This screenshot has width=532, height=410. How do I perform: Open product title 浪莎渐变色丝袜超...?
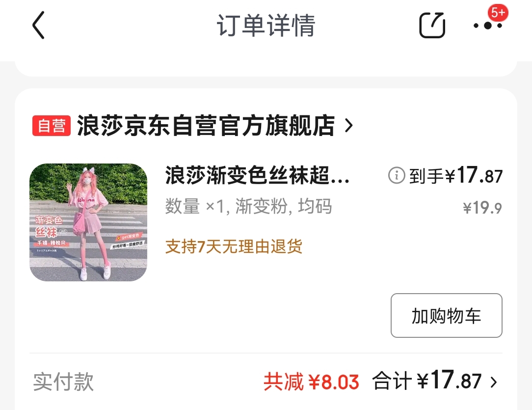pos(257,175)
